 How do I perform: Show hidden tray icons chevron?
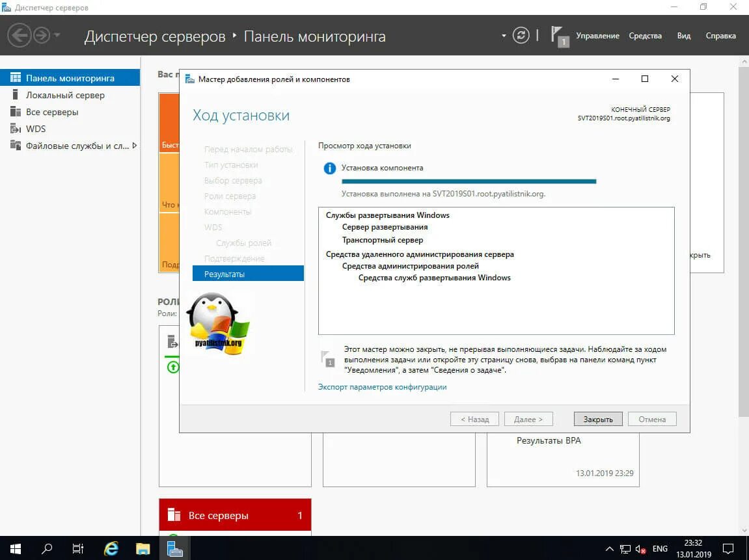click(x=610, y=549)
